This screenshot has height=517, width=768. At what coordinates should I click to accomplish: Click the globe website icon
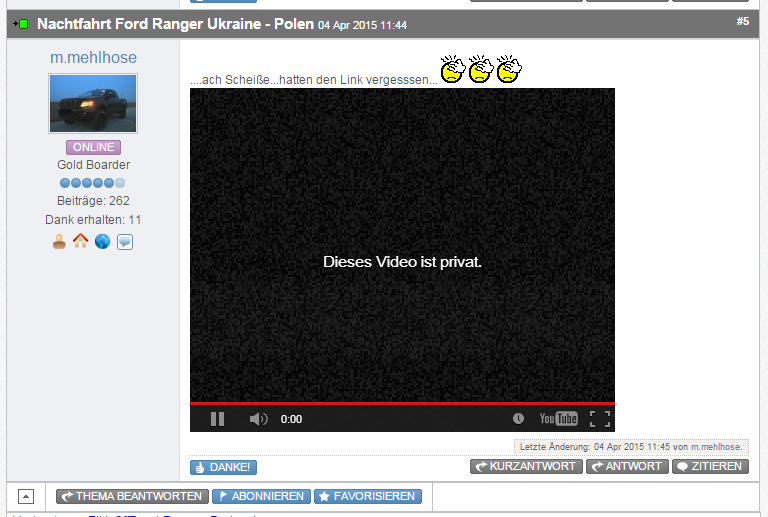[x=102, y=241]
